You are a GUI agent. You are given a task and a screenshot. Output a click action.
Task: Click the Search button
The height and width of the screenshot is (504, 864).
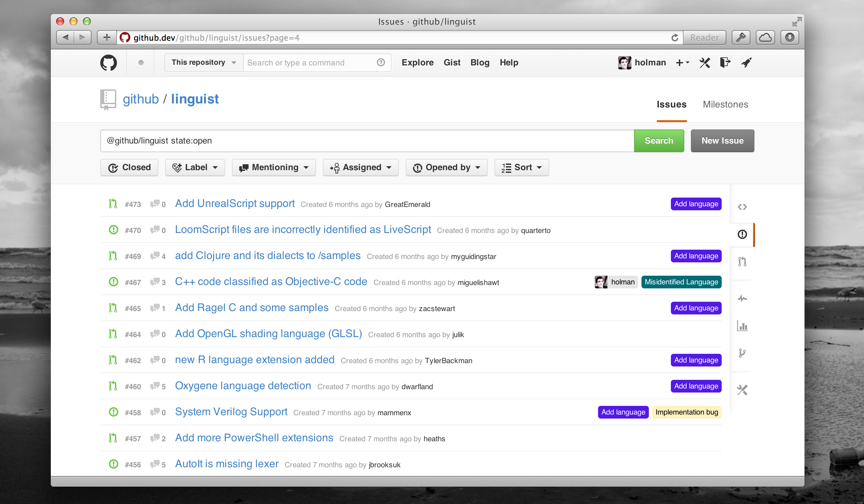tap(659, 141)
